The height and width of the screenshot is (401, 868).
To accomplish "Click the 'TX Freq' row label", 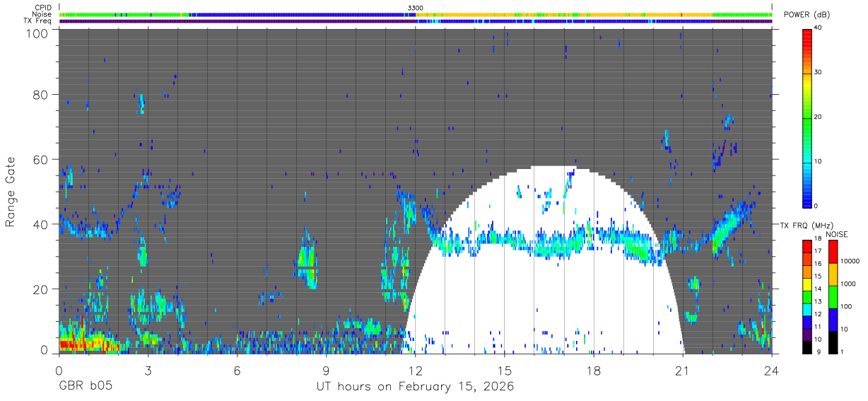I will [x=38, y=21].
